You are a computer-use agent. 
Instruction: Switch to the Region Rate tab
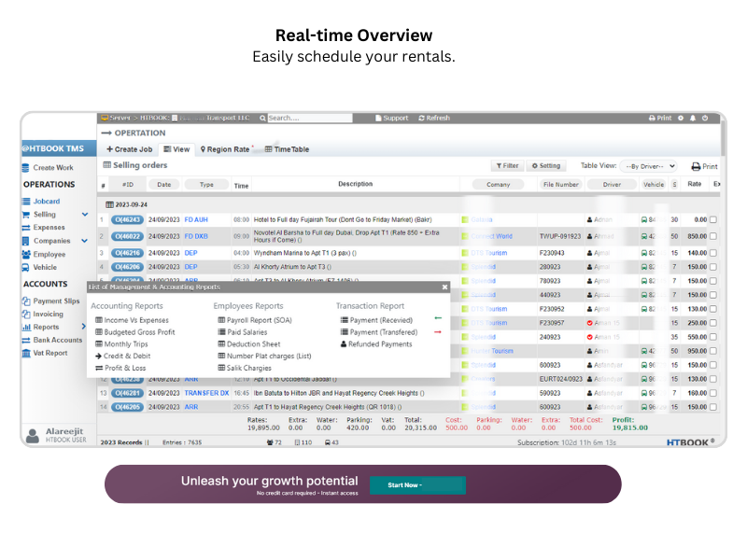click(226, 149)
